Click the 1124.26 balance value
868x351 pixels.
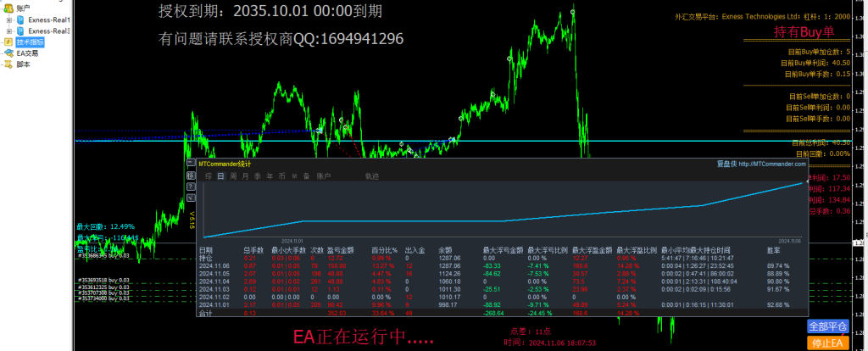coord(449,274)
